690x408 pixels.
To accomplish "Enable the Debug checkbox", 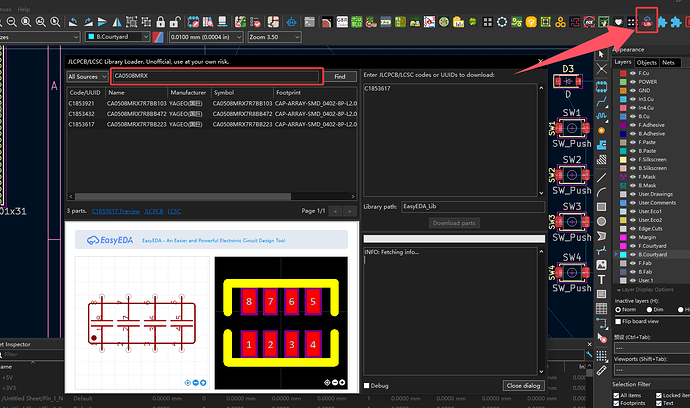I will click(x=367, y=386).
